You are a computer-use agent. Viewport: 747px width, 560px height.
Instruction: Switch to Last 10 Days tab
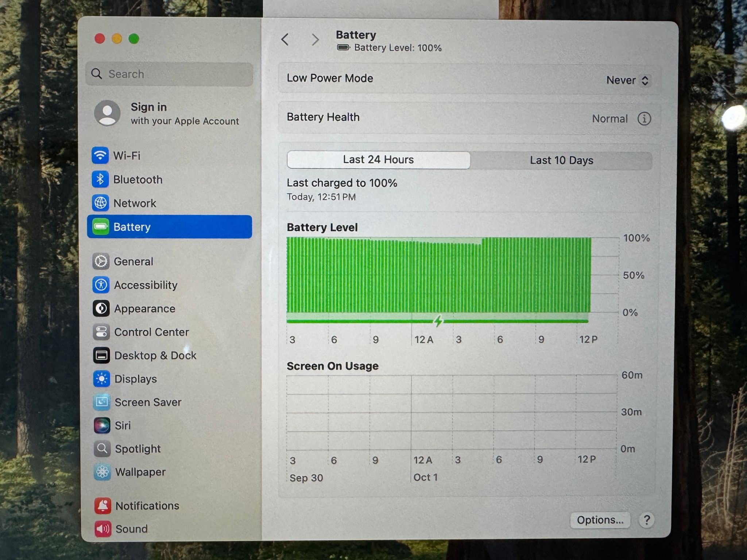coord(561,160)
